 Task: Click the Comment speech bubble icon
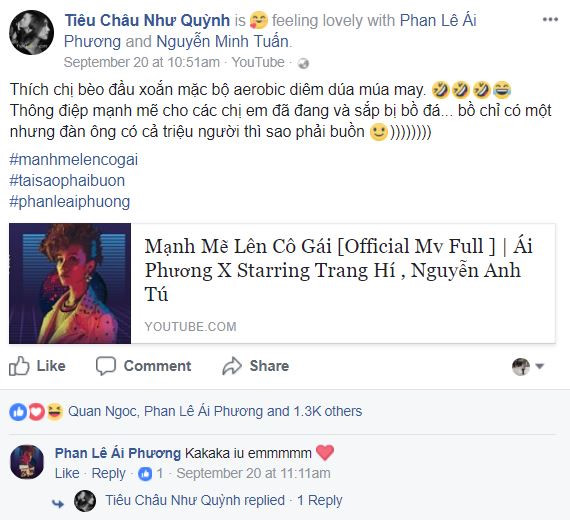click(106, 366)
